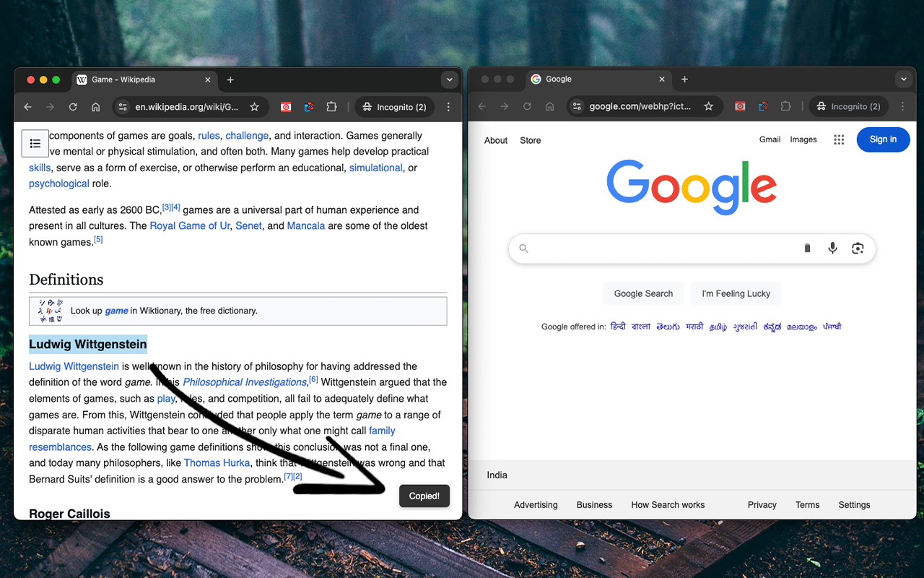Open the Images link on Google

[x=803, y=139]
